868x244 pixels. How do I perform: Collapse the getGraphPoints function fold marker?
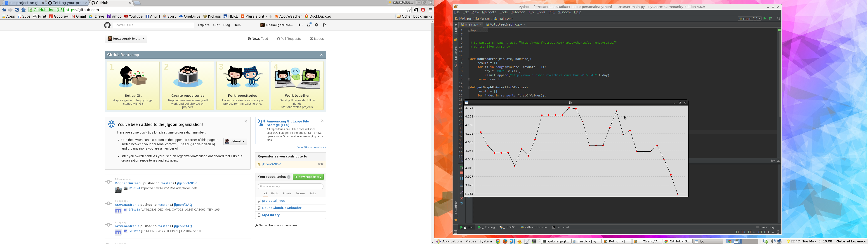pos(469,87)
